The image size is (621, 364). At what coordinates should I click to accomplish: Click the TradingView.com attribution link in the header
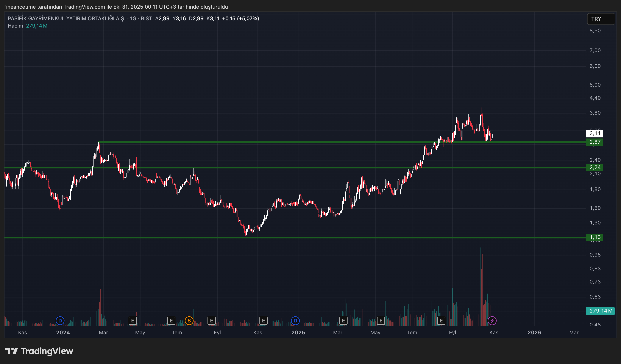84,7
